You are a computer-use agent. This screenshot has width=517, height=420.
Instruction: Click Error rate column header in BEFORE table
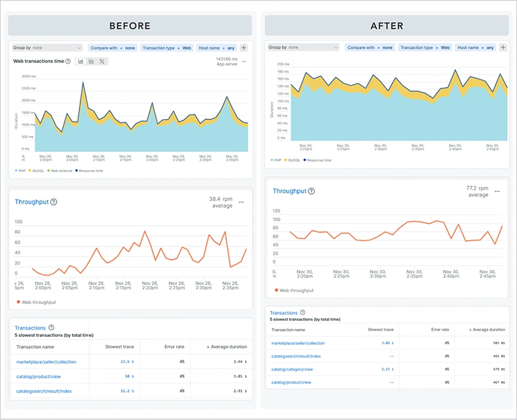coord(174,347)
